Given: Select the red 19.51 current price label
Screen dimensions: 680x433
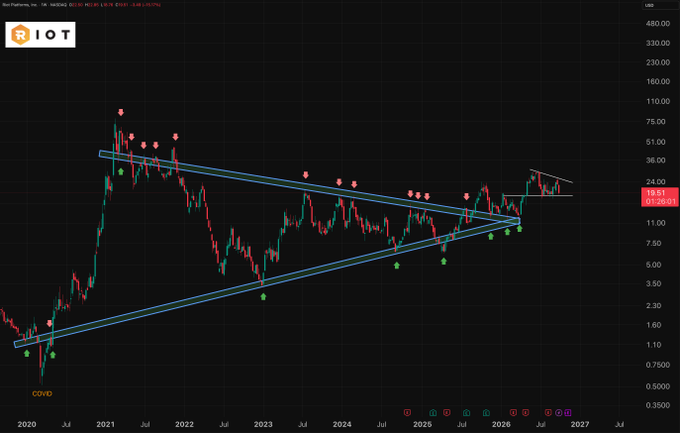Looking at the screenshot, I should click(x=660, y=197).
